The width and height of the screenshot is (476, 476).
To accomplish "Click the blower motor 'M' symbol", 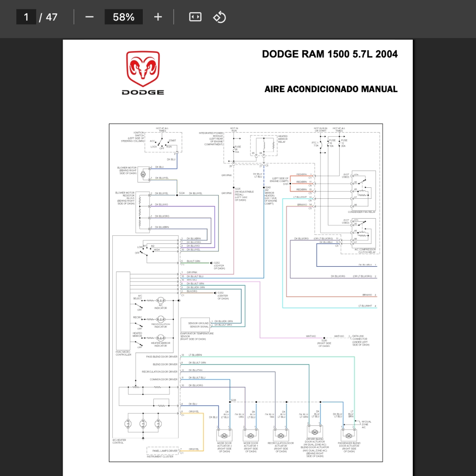I will coord(143,174).
